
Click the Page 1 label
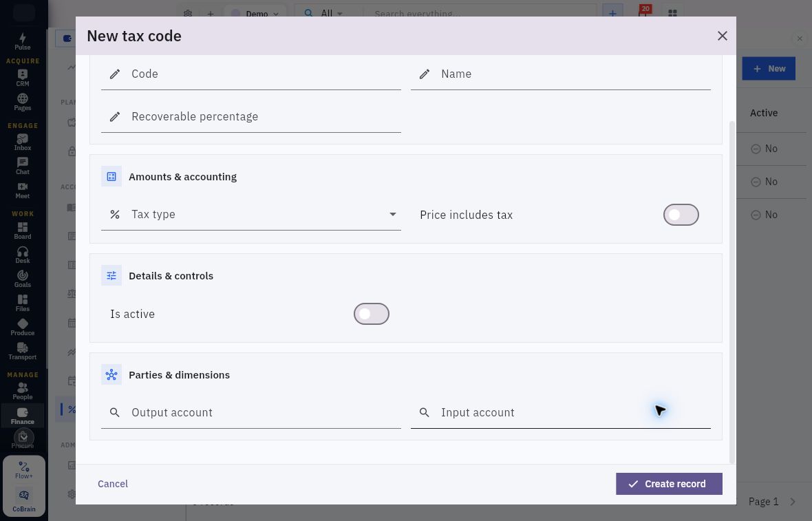point(763,501)
